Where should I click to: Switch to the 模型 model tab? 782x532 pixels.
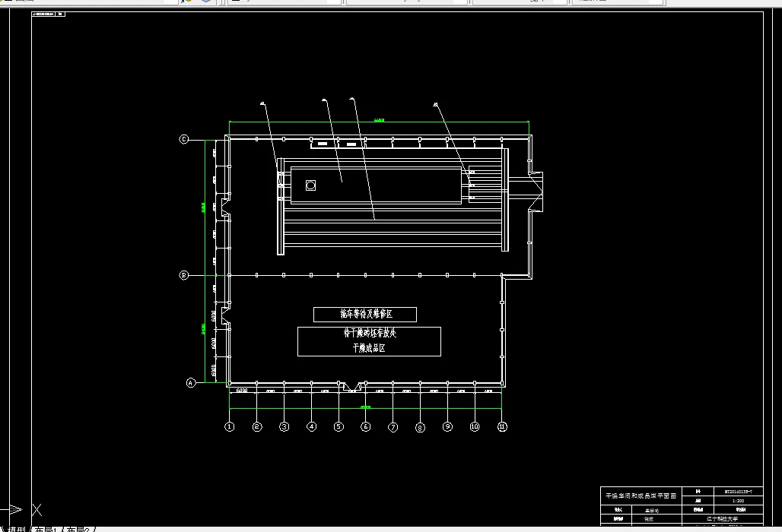[16, 530]
